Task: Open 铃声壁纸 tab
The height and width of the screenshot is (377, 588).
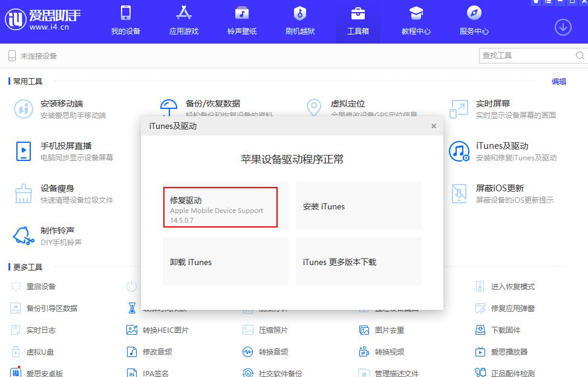Action: [242, 21]
